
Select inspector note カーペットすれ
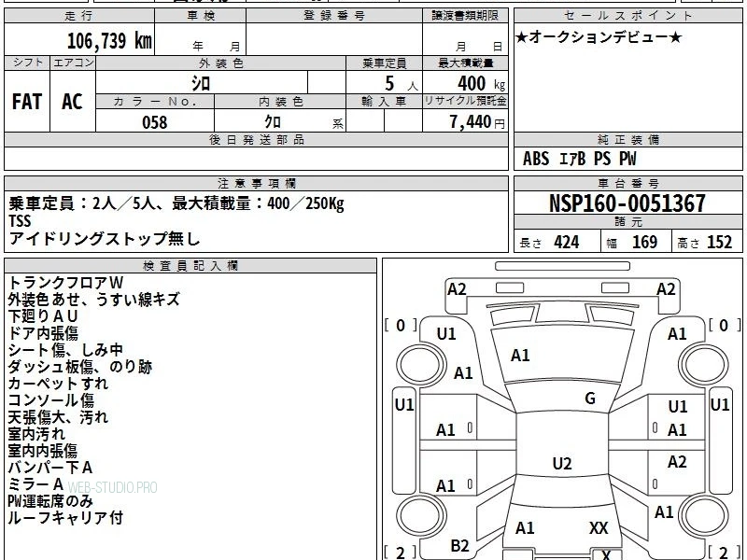point(58,384)
